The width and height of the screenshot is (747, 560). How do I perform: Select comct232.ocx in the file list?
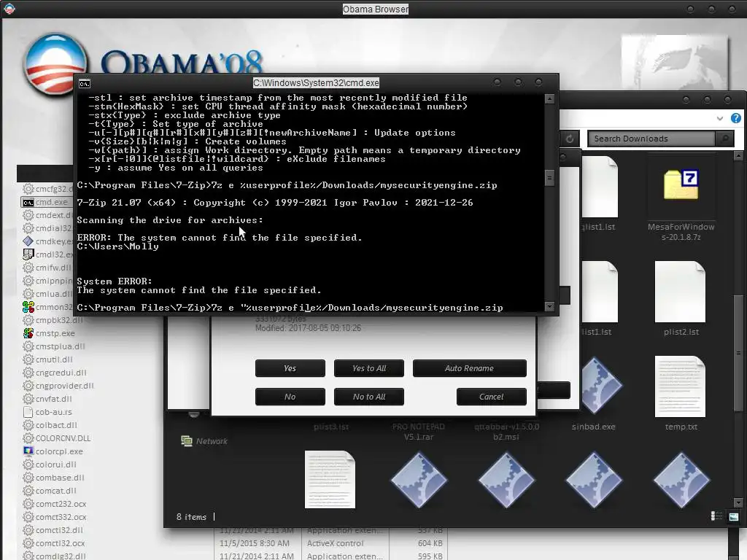(54, 504)
